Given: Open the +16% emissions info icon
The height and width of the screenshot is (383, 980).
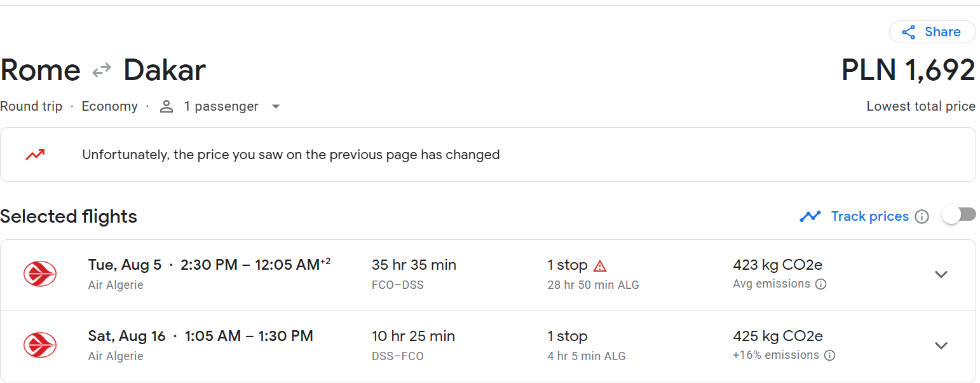Looking at the screenshot, I should (829, 355).
